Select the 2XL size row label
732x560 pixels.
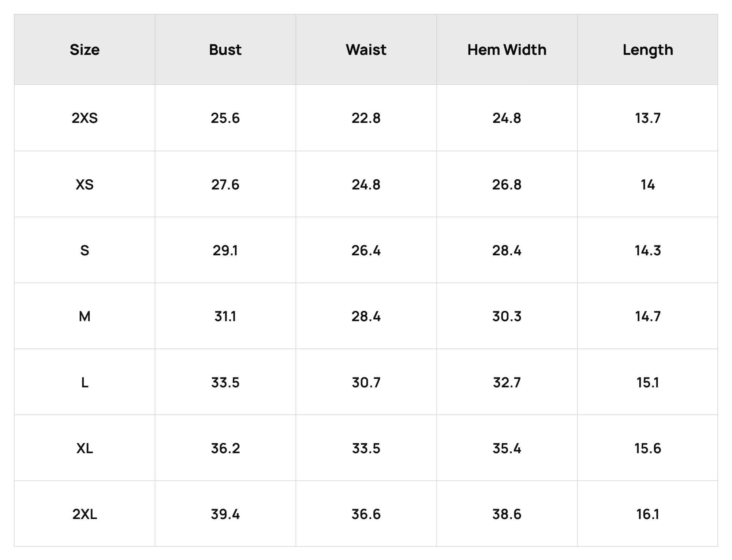(85, 515)
